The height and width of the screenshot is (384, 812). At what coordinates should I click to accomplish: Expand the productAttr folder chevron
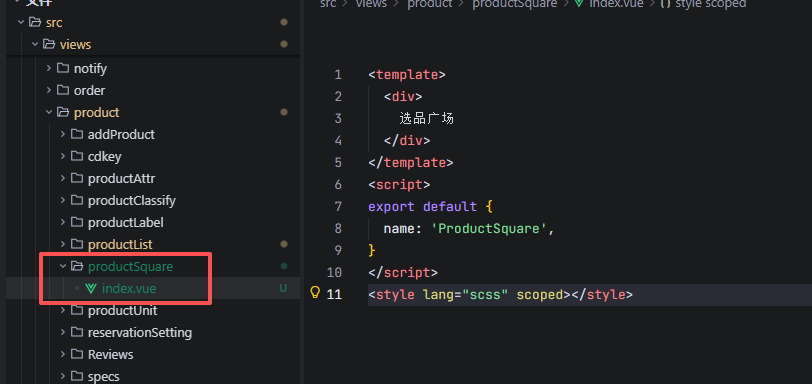[x=63, y=178]
